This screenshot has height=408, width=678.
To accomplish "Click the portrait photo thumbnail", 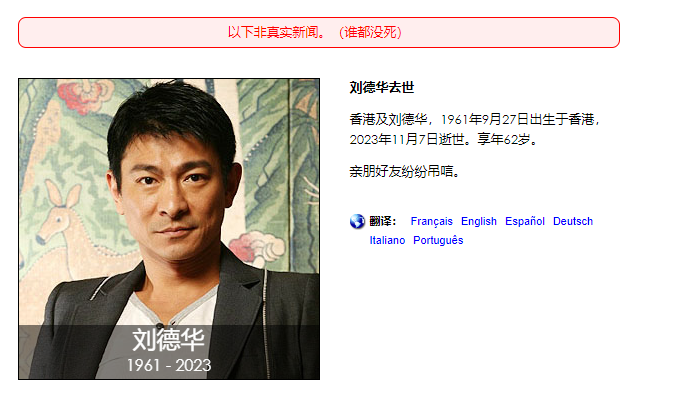I will 169,229.
